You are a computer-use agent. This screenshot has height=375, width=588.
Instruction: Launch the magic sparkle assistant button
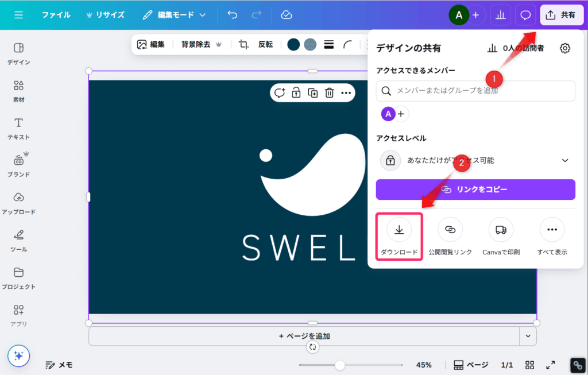18,356
